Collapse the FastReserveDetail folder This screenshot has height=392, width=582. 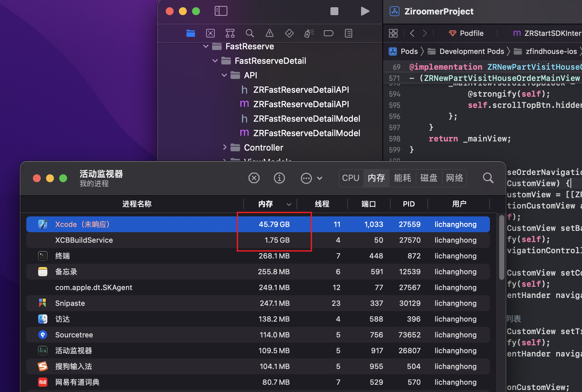pos(215,61)
